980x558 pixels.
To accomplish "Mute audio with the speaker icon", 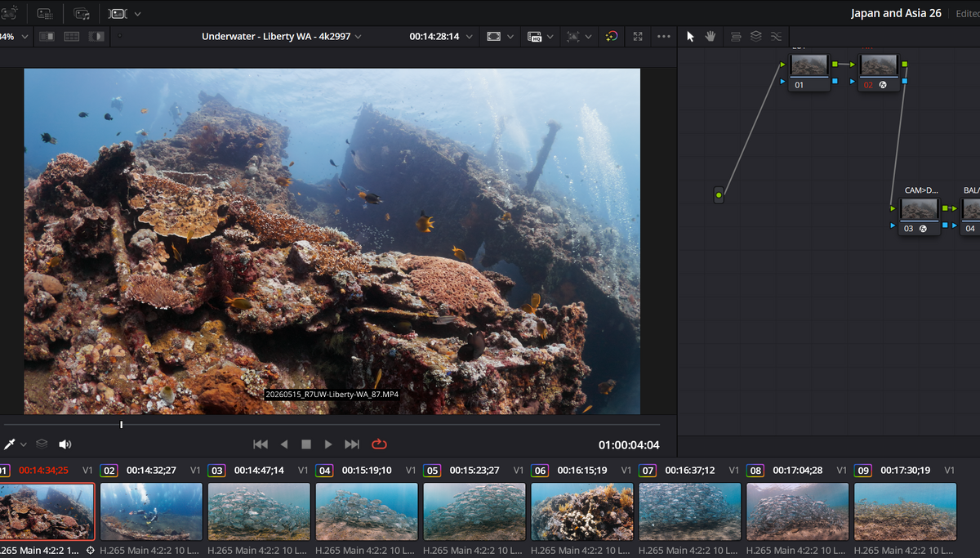I will tap(65, 444).
